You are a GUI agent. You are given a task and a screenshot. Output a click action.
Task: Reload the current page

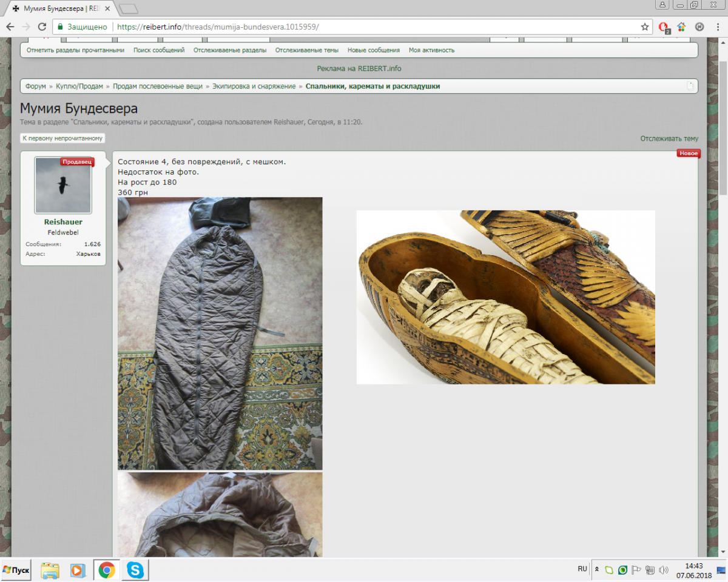point(42,27)
